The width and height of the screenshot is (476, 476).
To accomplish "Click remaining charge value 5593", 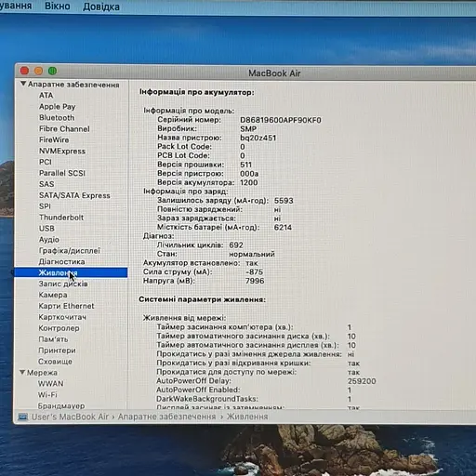I will 284,201.
